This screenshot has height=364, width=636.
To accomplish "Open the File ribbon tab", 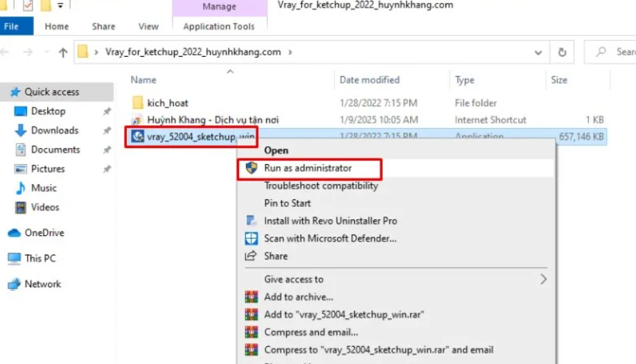I will point(12,26).
